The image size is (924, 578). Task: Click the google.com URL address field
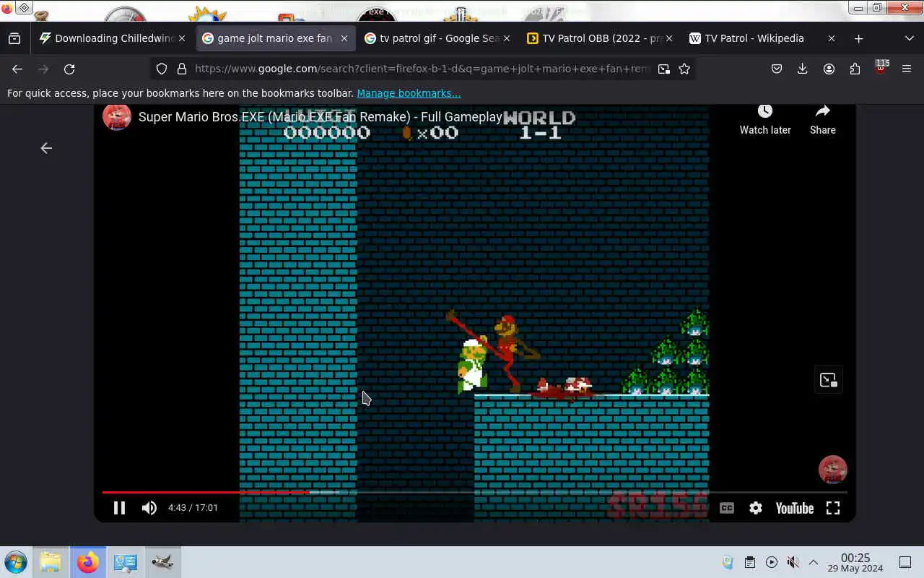[x=422, y=69]
